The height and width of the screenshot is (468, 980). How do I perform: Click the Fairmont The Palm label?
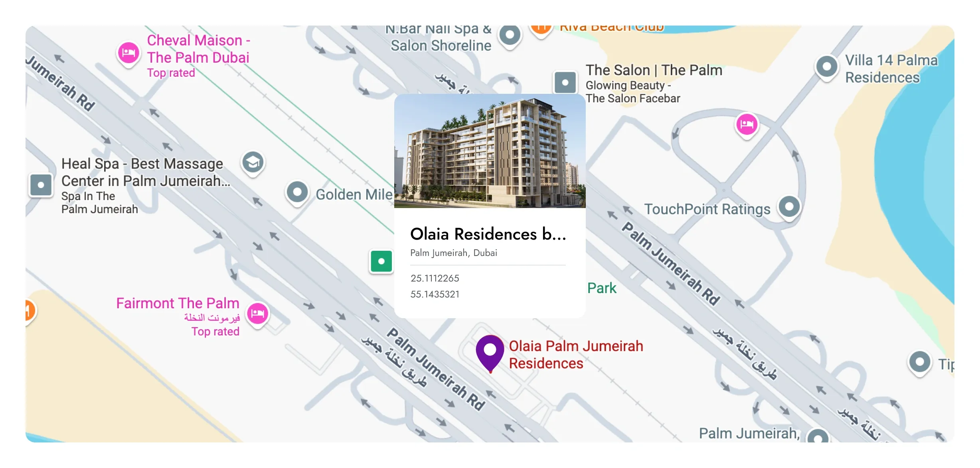coord(178,303)
